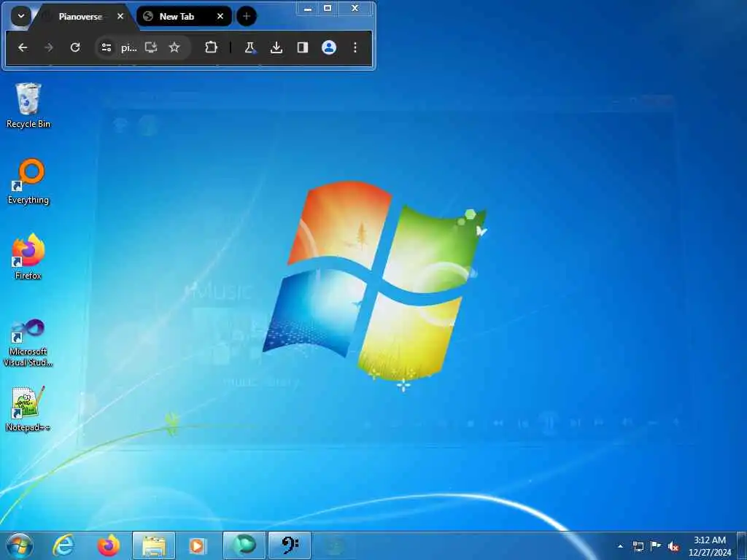747x560 pixels.
Task: Launch Firefox from the taskbar
Action: 108,545
